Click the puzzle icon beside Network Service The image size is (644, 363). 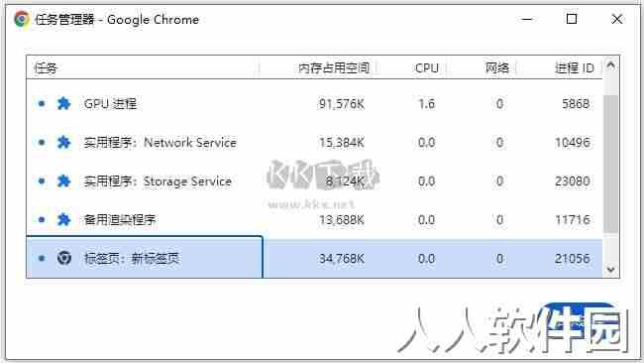[63, 142]
